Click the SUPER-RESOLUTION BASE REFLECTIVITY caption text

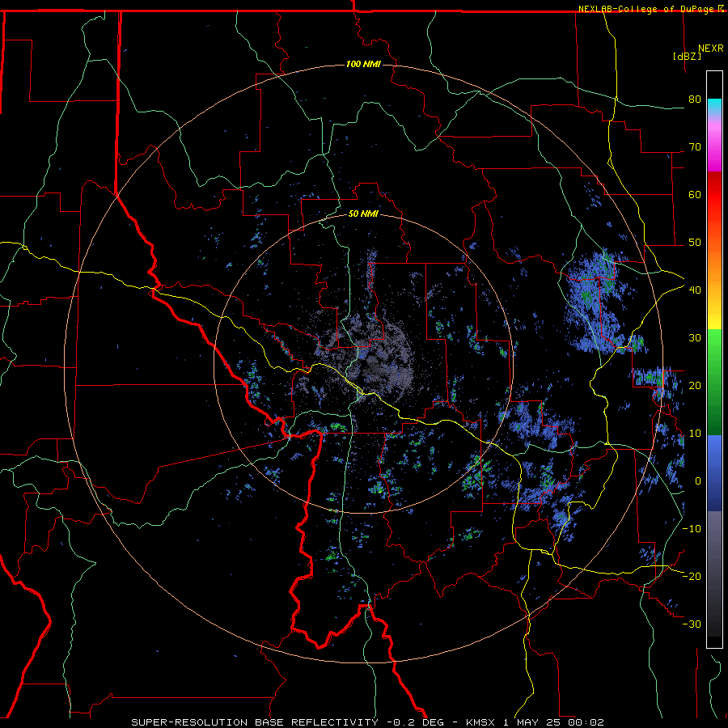pos(255,722)
